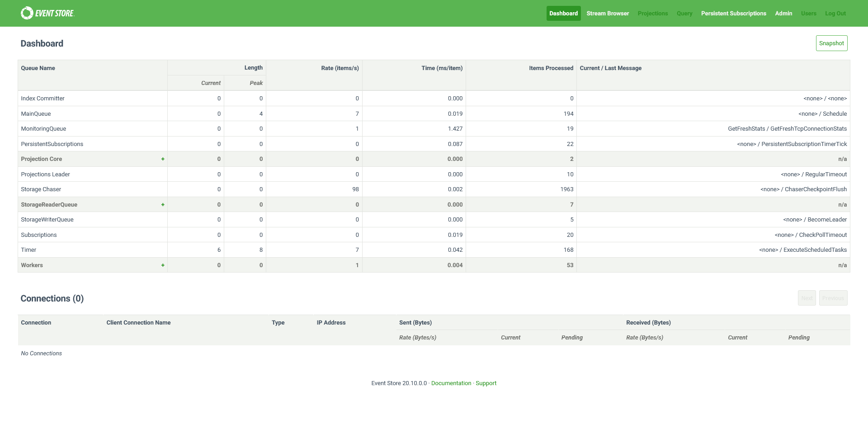
Task: Select the StorageWriterQueue name
Action: 47,220
